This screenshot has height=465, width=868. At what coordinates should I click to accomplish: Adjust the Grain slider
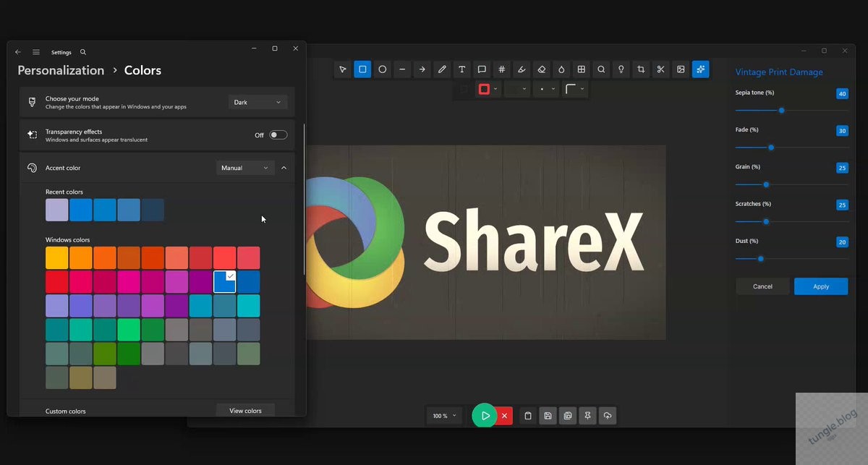tap(791, 184)
